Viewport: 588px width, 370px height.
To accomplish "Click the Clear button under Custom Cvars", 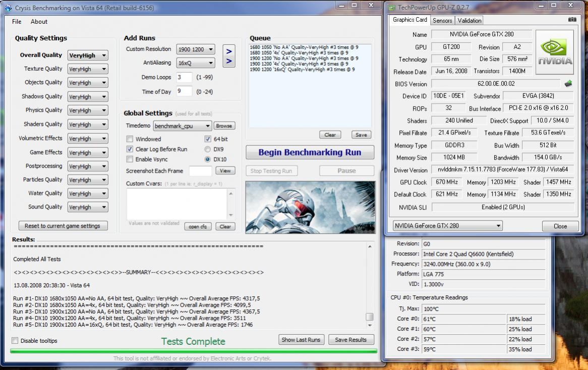I will [x=225, y=226].
